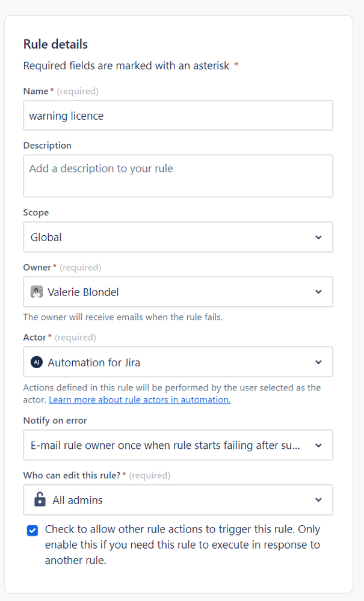The height and width of the screenshot is (601, 364).
Task: Open the Global scope dropdown
Action: click(168, 237)
